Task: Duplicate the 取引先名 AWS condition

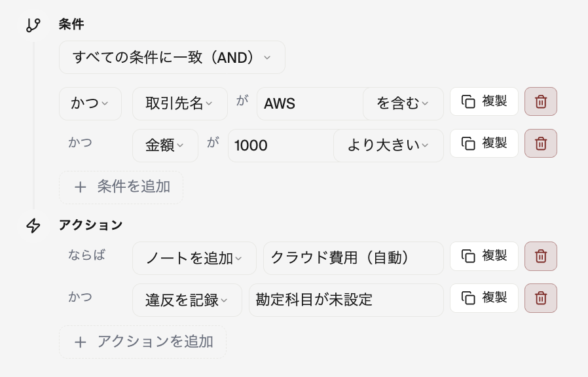Action: point(484,101)
